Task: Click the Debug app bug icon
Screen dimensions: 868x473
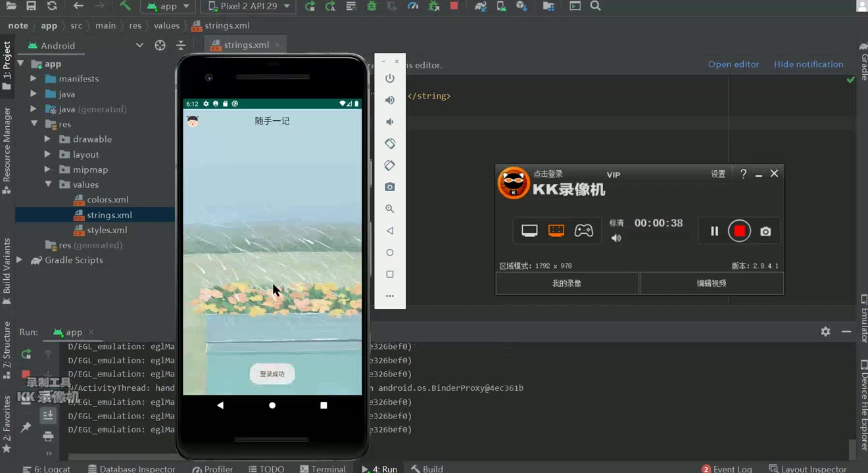Action: click(372, 6)
